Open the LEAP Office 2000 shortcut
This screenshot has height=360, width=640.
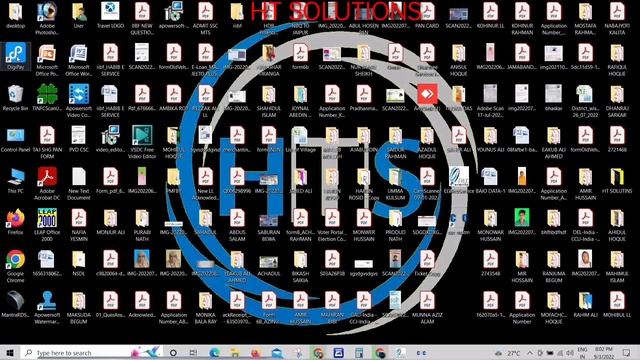click(47, 224)
